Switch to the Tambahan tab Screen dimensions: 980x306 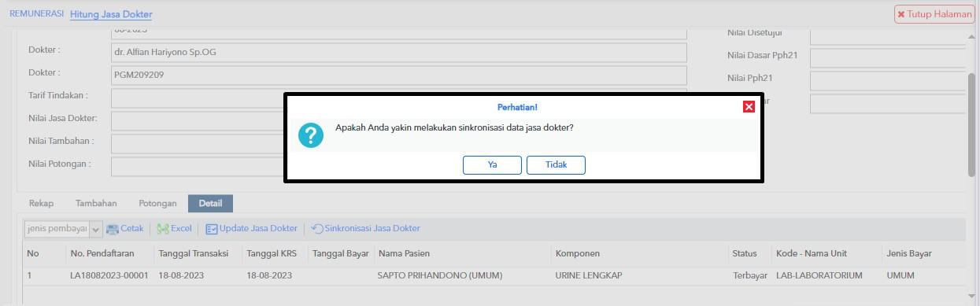(96, 203)
